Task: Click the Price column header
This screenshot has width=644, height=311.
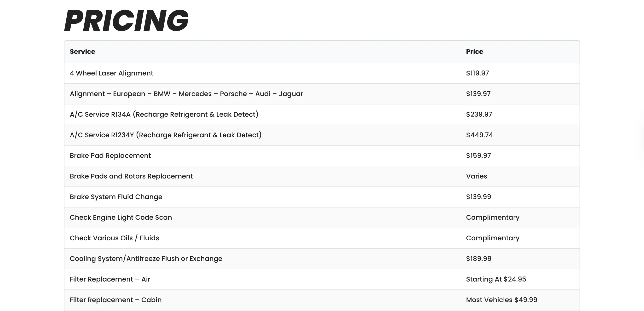Action: click(475, 52)
